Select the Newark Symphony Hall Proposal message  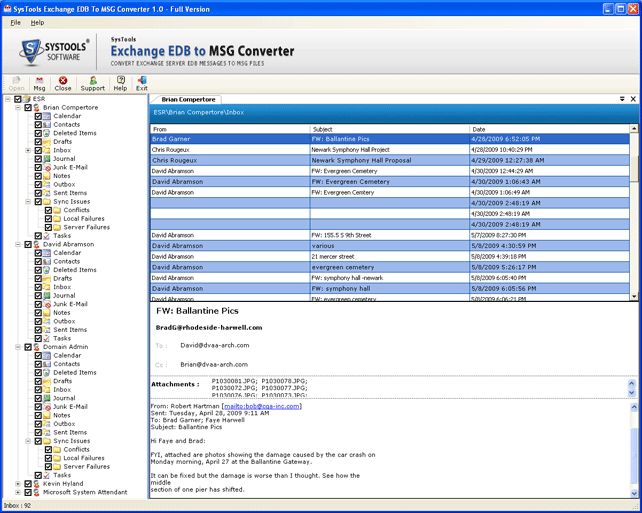[390, 160]
